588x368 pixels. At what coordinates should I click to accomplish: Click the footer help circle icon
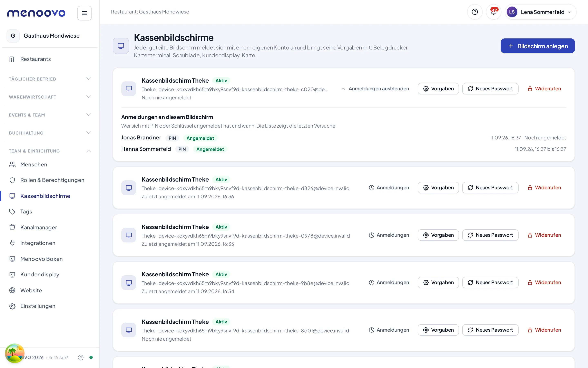tap(80, 357)
